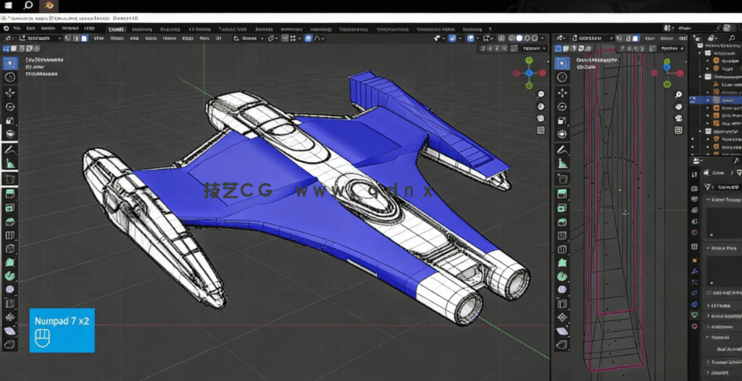The image size is (742, 381).
Task: Select the Smooth tool in left viewport toolbar
Action: (x=10, y=290)
